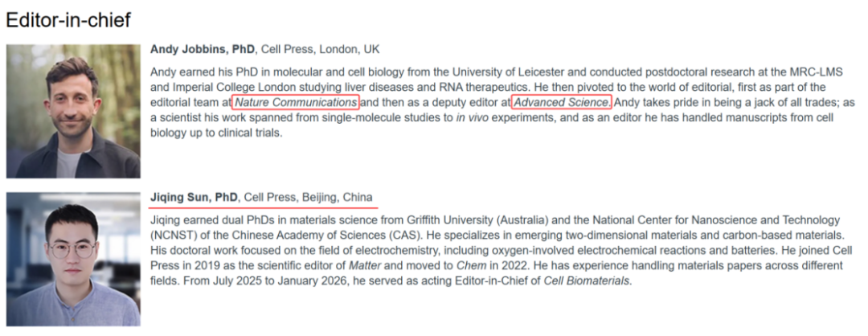Select the name Andy Jobbins, PhD

[x=194, y=49]
